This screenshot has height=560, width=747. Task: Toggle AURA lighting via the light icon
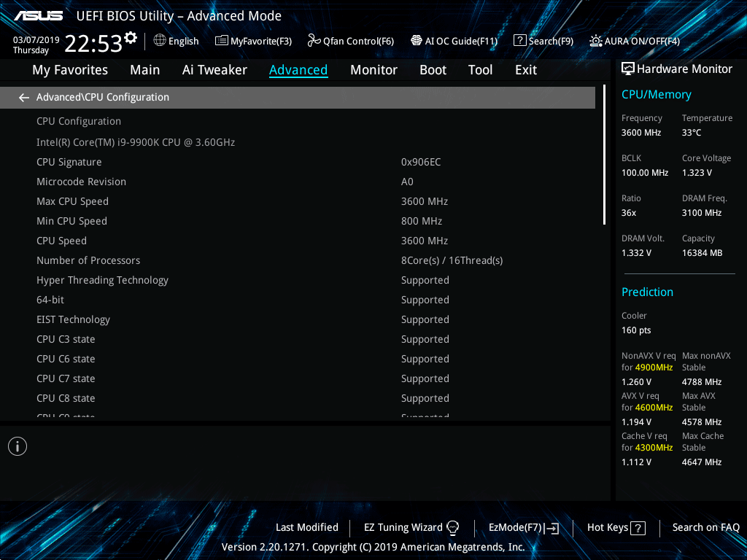(595, 41)
